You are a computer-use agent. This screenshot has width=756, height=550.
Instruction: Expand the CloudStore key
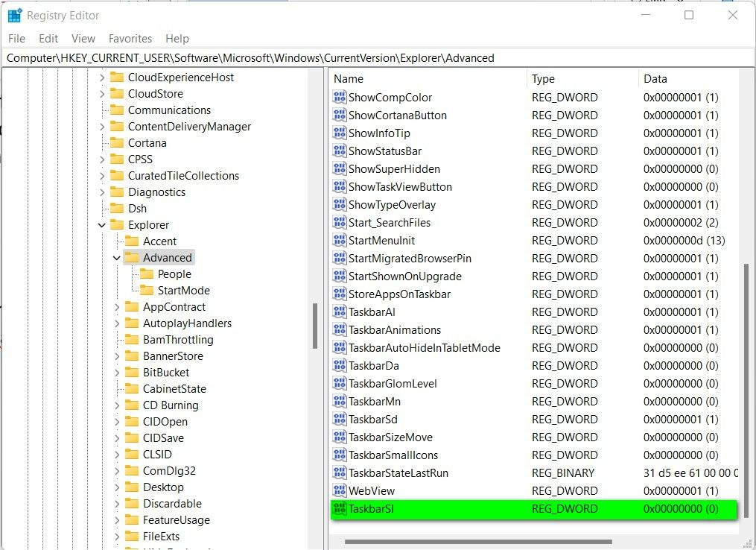[102, 94]
